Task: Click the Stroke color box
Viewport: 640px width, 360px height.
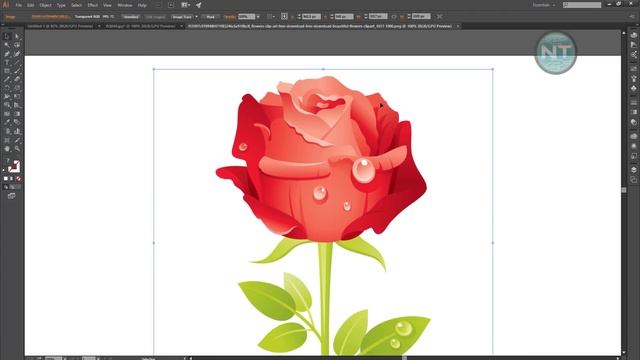Action: tap(14, 167)
